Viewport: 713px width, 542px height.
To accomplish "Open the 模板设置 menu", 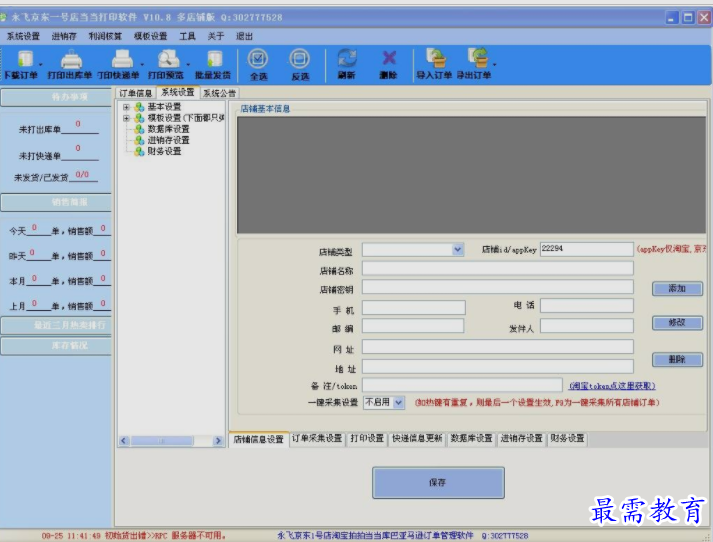I will (x=151, y=36).
